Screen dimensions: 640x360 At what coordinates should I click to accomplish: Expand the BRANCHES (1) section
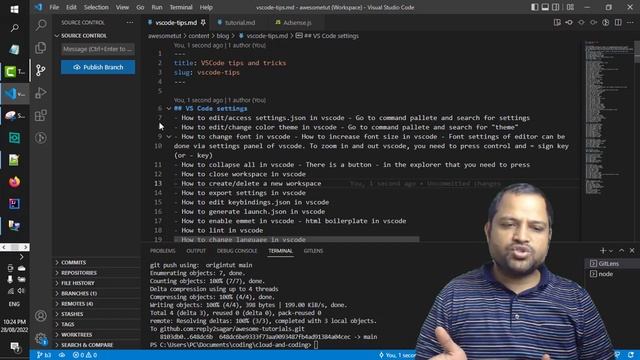point(97,293)
